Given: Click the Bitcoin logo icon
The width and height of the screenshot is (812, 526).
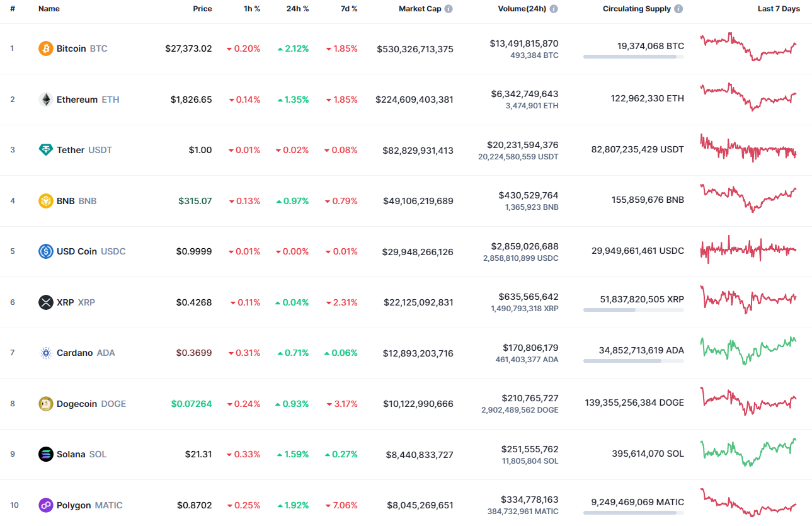Looking at the screenshot, I should [44, 48].
